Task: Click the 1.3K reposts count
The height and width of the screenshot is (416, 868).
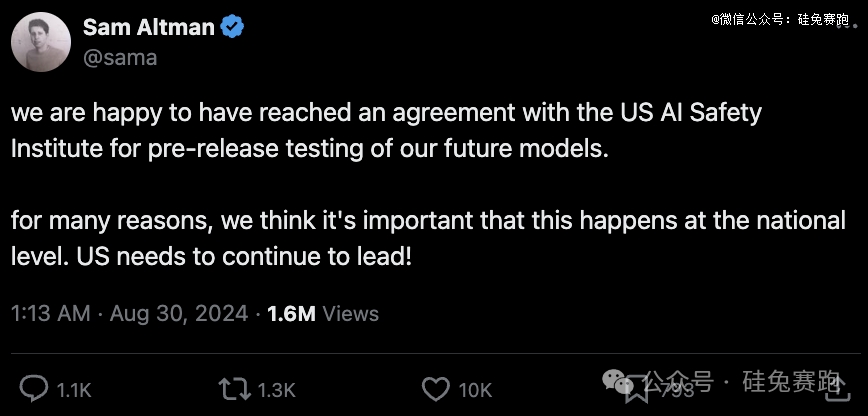Action: 277,390
